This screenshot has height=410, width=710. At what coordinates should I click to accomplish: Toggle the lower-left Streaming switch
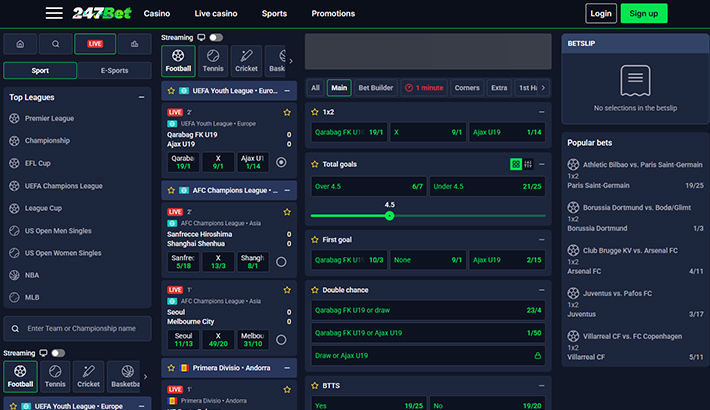point(58,353)
